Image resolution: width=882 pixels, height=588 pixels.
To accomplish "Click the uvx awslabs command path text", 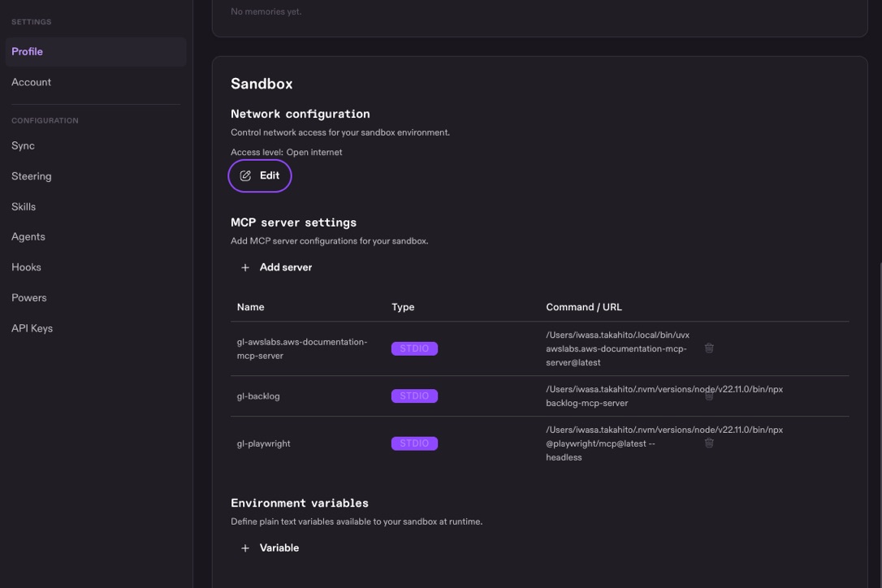I will [617, 349].
